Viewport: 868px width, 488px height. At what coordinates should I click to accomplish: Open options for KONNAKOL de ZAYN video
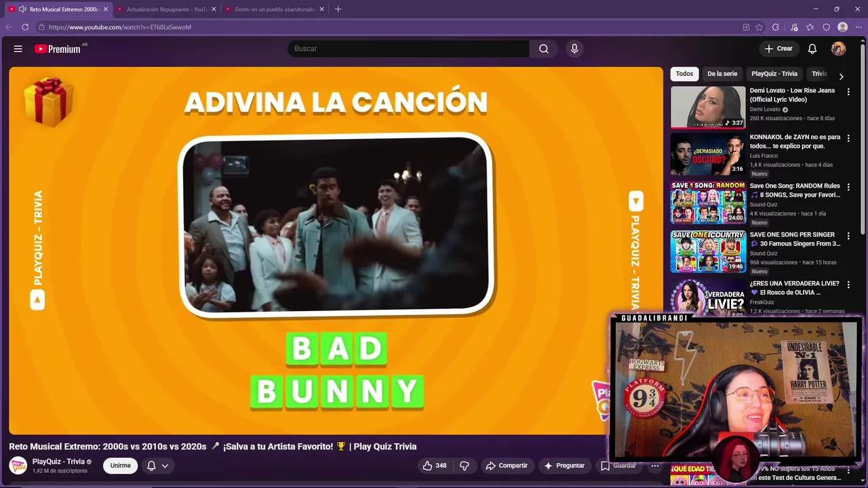[x=848, y=138]
